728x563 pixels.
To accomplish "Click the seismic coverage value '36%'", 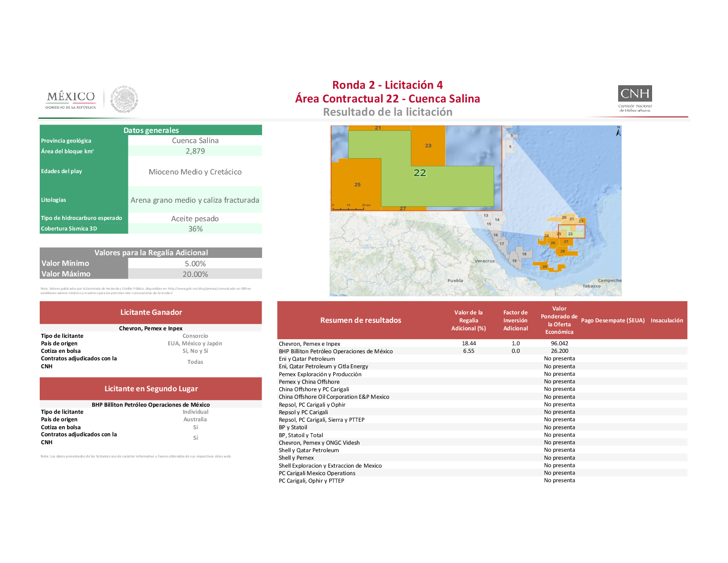I will point(195,229).
